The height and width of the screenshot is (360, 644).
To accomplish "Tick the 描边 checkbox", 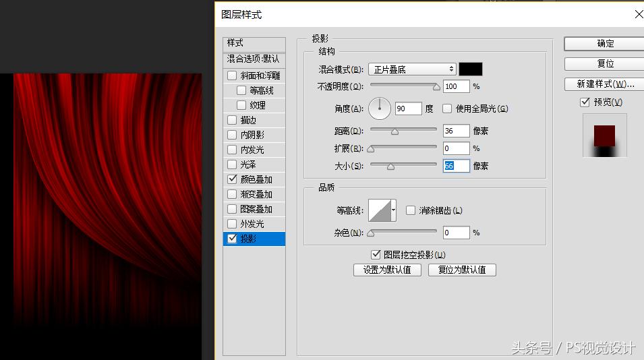I will pos(232,120).
